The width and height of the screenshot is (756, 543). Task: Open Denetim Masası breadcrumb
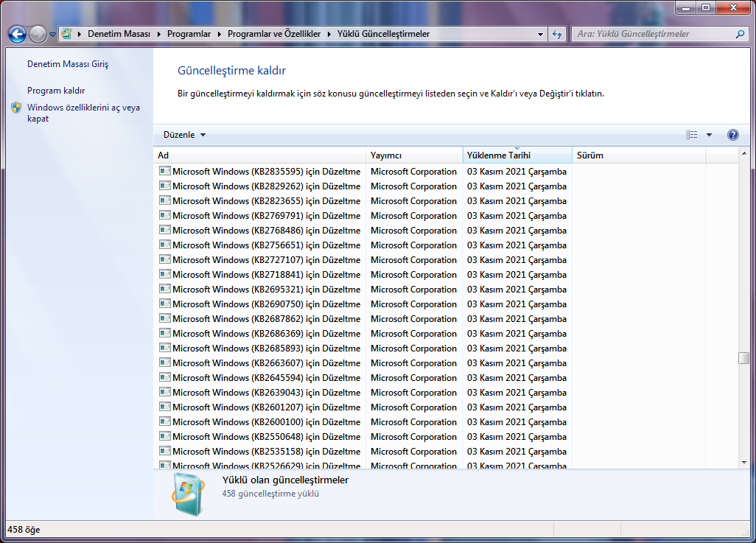119,34
